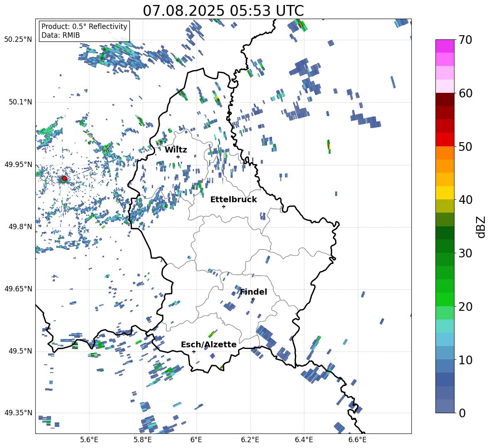This screenshot has height=448, width=491.
Task: Click the Wiltz city label
Action: [176, 150]
